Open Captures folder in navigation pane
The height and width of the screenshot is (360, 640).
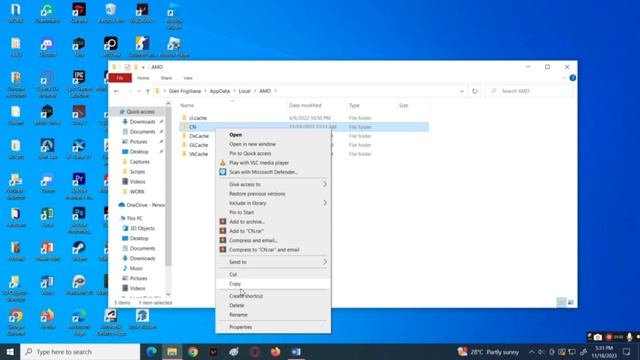pyautogui.click(x=140, y=162)
